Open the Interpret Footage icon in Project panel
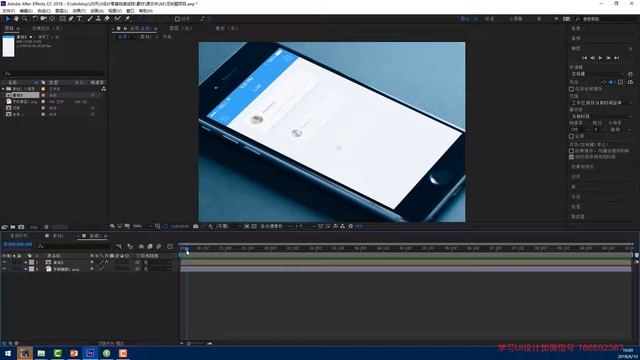 pos(4,227)
